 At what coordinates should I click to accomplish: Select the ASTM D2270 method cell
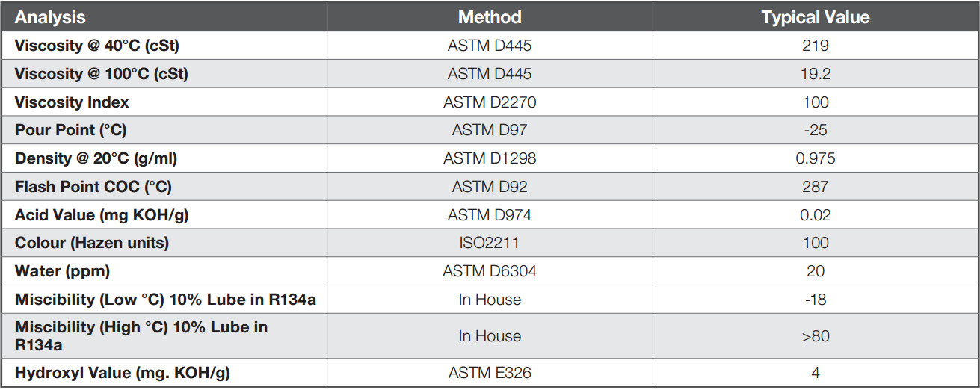tap(490, 102)
